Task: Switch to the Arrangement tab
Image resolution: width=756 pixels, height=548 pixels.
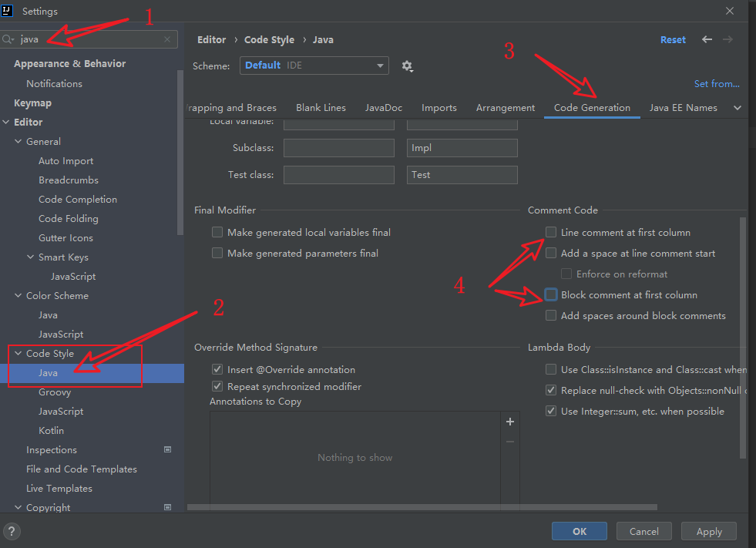Action: (x=506, y=108)
